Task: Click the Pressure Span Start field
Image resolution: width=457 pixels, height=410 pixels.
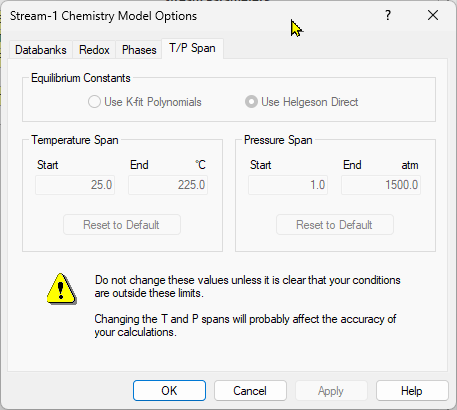Action: (x=288, y=185)
